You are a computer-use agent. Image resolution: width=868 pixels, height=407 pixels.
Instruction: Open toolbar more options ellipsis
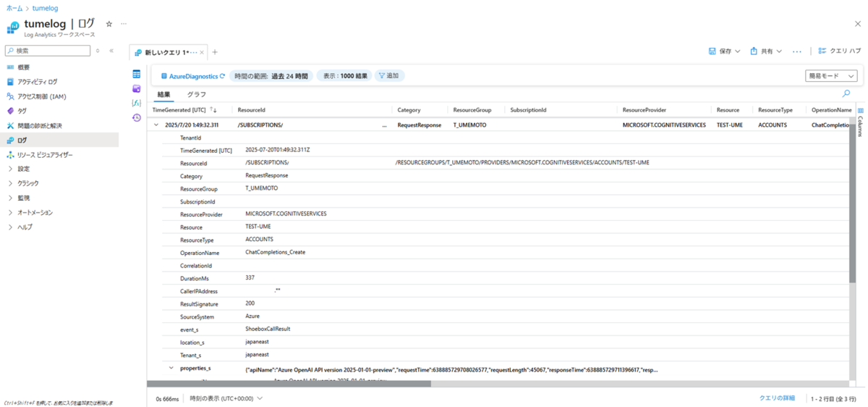796,51
